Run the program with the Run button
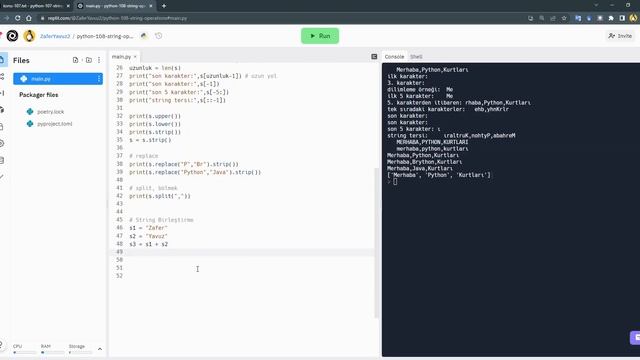 (320, 36)
